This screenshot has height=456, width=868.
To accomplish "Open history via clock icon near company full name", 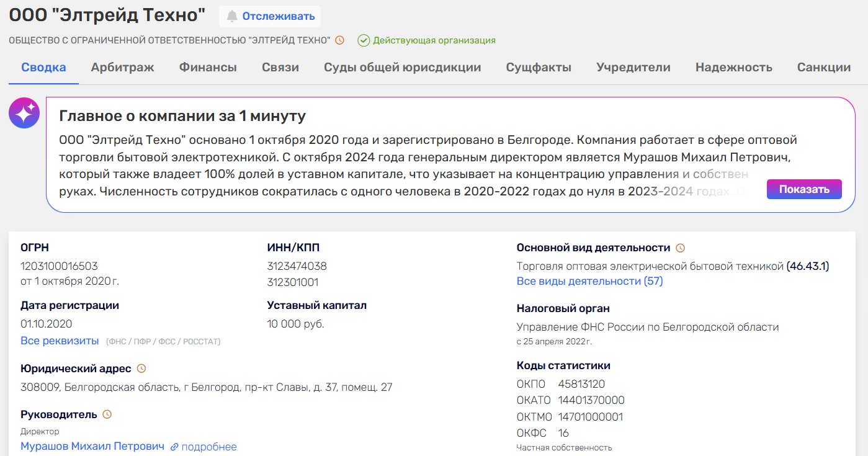I will click(339, 40).
